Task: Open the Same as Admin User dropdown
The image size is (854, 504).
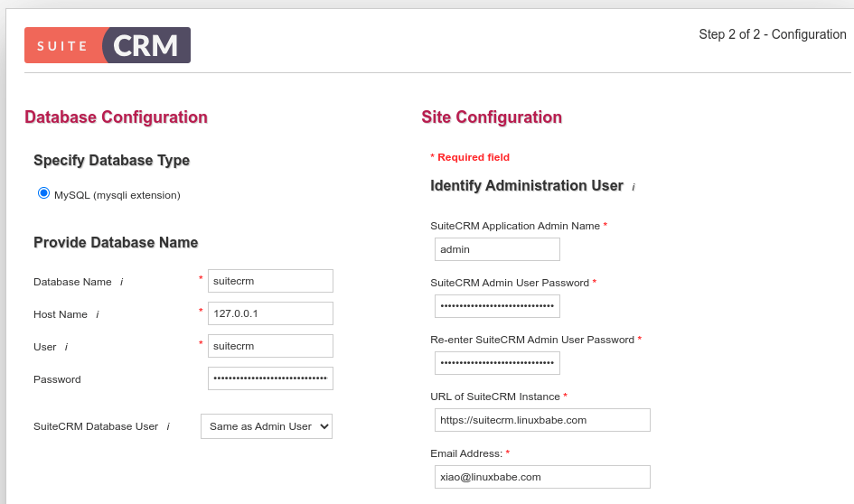Action: pos(267,426)
